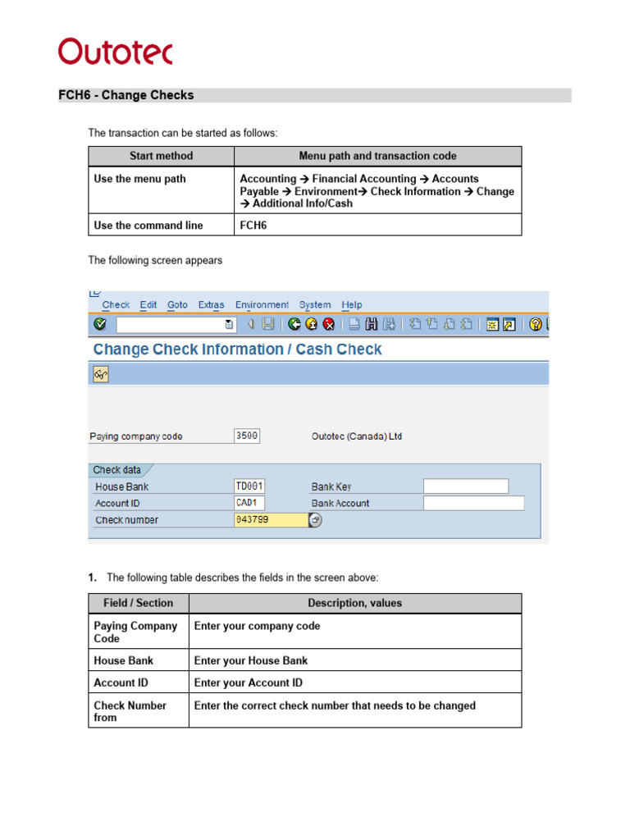This screenshot has height=840, width=630.
Task: Click the yellow Exit icon
Action: tap(311, 324)
